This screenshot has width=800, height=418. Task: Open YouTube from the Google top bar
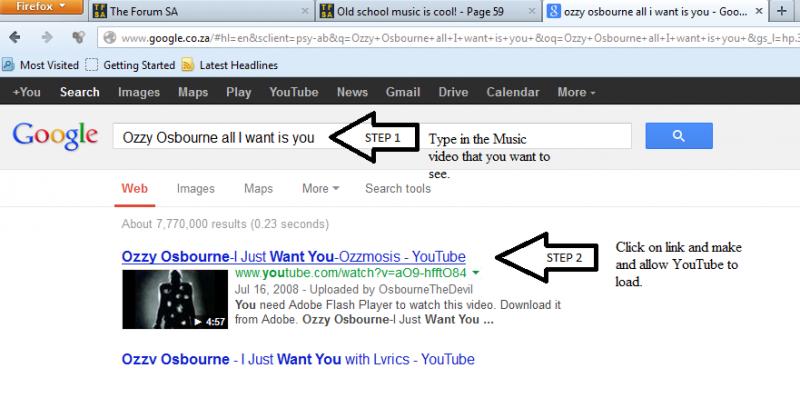pyautogui.click(x=293, y=92)
